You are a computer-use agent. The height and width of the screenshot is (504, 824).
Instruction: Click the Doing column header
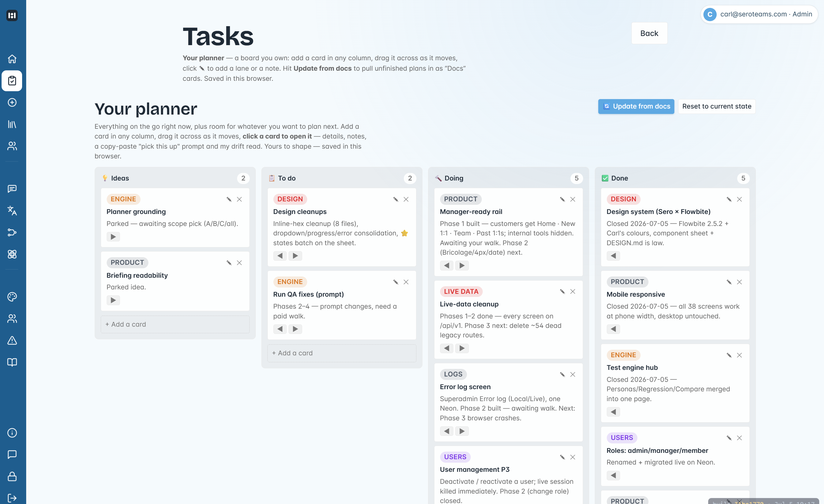click(x=508, y=178)
